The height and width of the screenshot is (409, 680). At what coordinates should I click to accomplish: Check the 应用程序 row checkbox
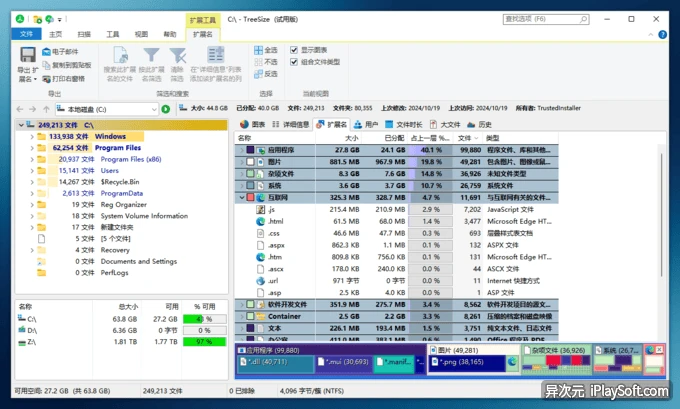[250, 150]
